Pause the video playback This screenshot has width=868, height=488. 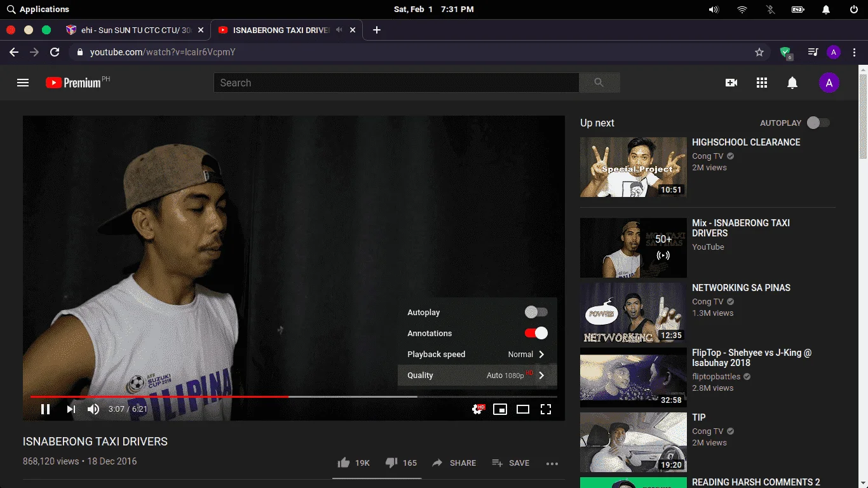tap(46, 409)
